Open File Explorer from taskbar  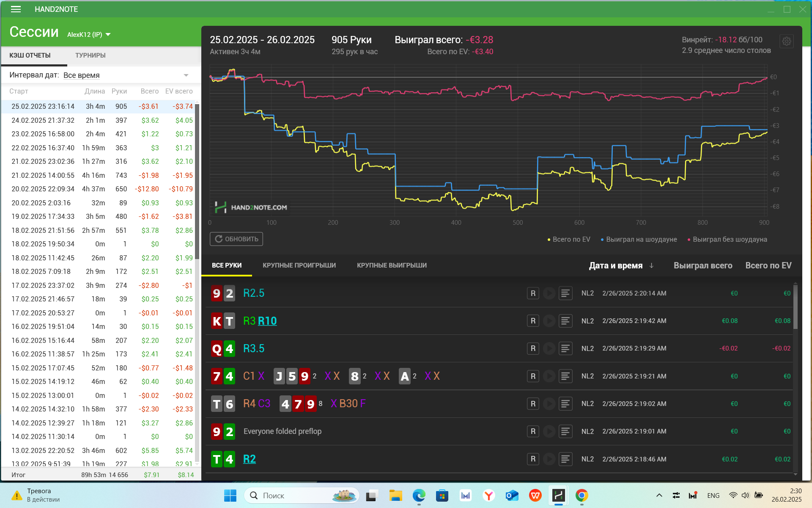[x=395, y=495]
